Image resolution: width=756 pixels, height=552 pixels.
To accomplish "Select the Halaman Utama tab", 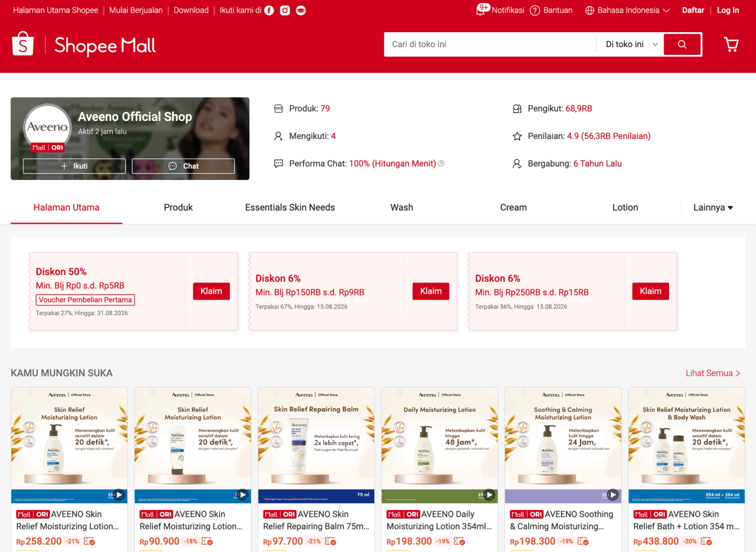I will [67, 207].
